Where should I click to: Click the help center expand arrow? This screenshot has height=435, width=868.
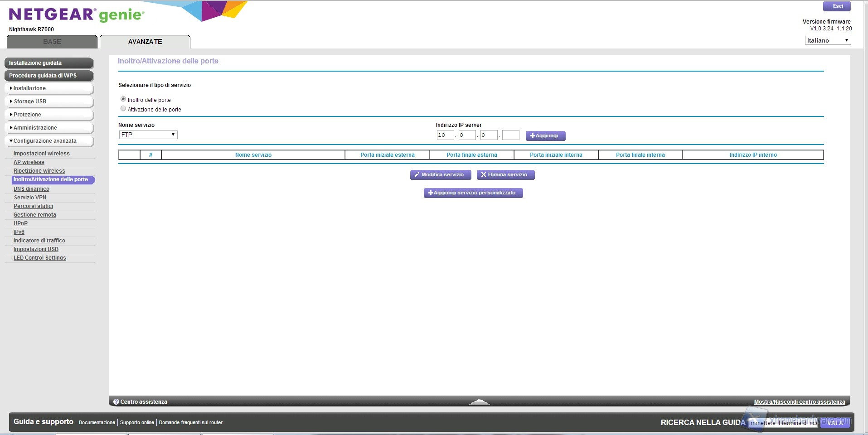click(x=479, y=402)
